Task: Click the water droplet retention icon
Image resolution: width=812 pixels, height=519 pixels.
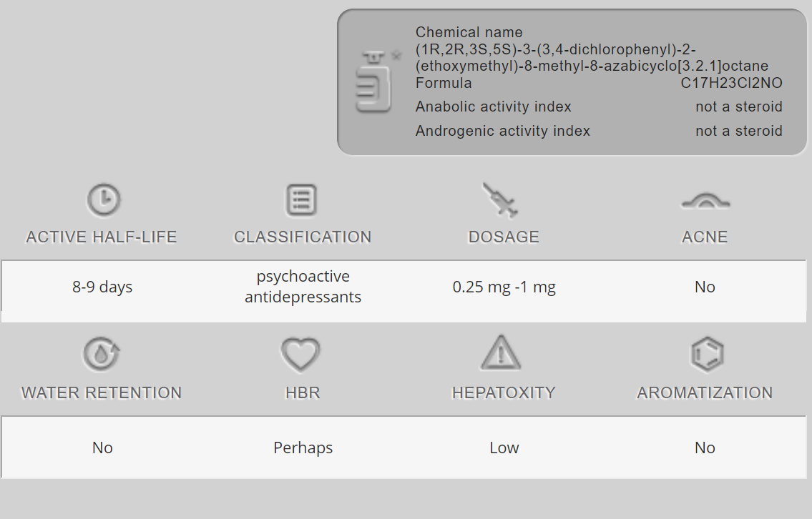Action: (x=102, y=354)
